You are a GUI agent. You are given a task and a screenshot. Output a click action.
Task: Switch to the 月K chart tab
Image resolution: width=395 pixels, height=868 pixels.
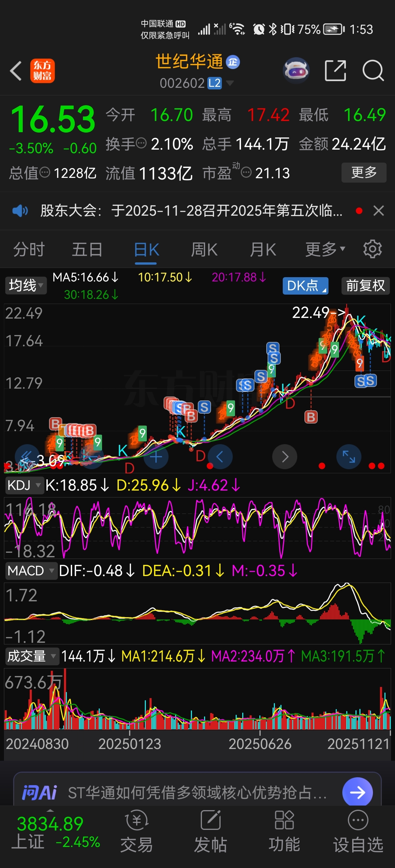coord(263,250)
